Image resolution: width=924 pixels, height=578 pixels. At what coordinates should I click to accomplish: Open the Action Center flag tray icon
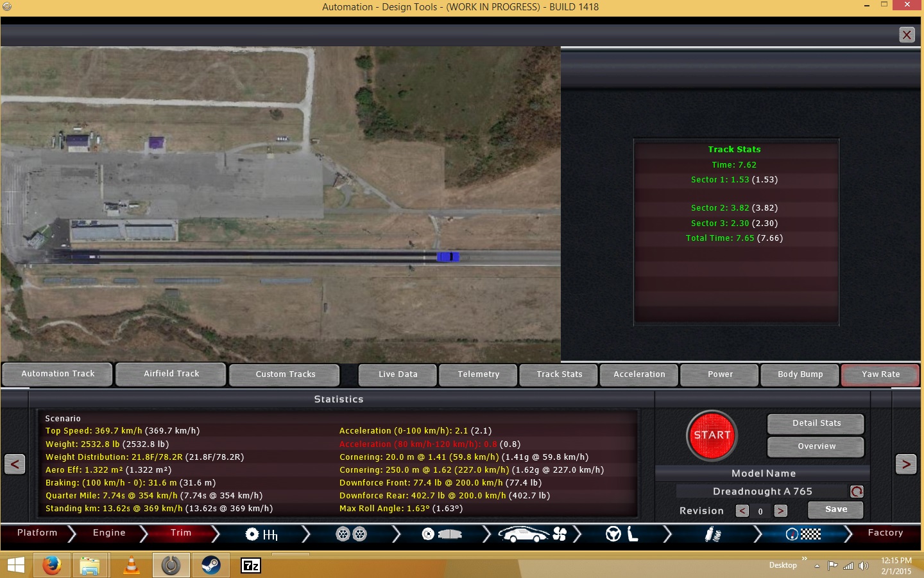tap(832, 566)
